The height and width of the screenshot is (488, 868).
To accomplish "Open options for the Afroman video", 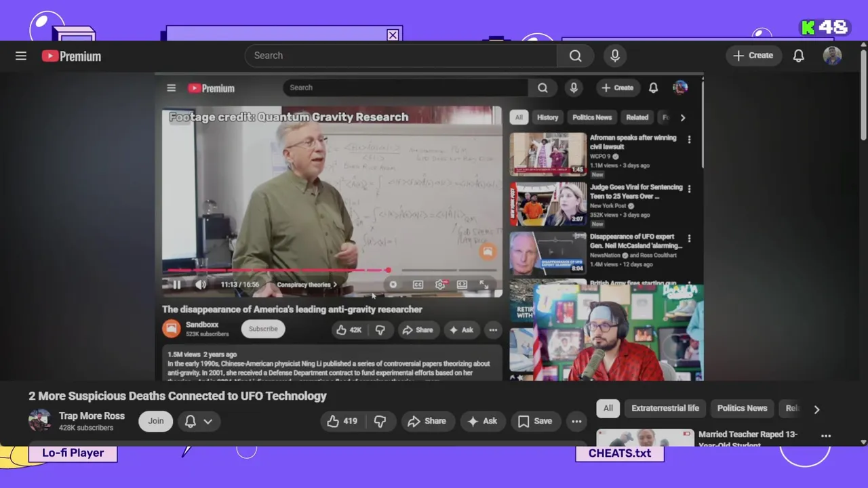I will click(x=689, y=140).
